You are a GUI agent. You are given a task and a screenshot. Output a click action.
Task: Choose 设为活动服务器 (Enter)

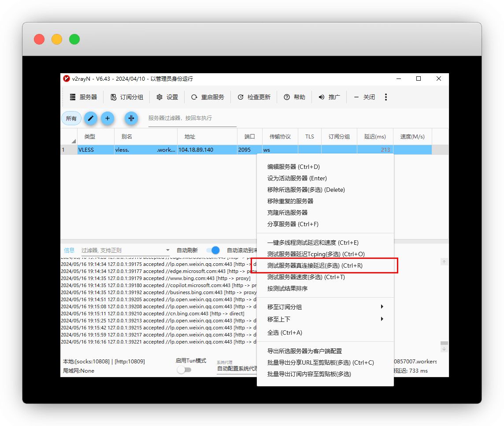pyautogui.click(x=325, y=178)
